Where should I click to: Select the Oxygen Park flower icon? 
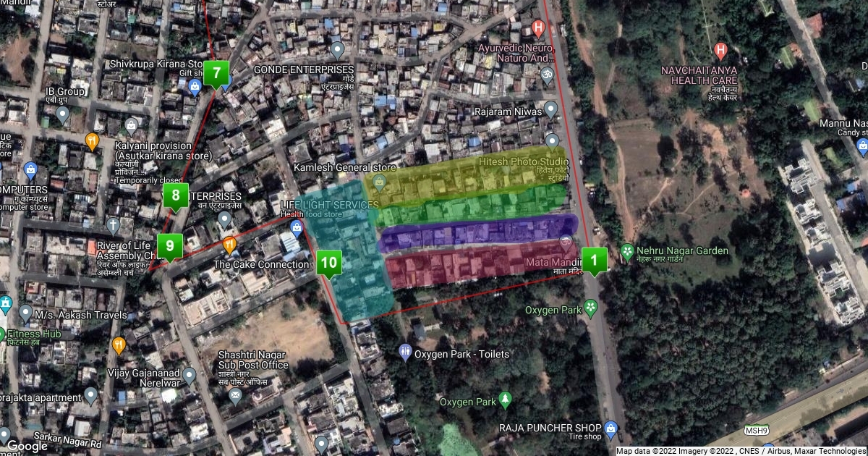coord(591,308)
